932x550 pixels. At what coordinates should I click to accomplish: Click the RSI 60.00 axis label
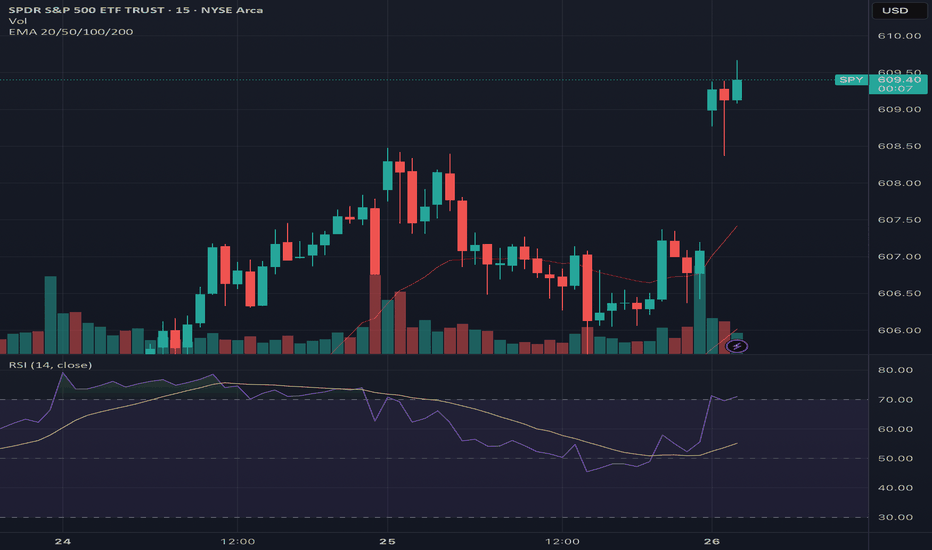click(895, 429)
